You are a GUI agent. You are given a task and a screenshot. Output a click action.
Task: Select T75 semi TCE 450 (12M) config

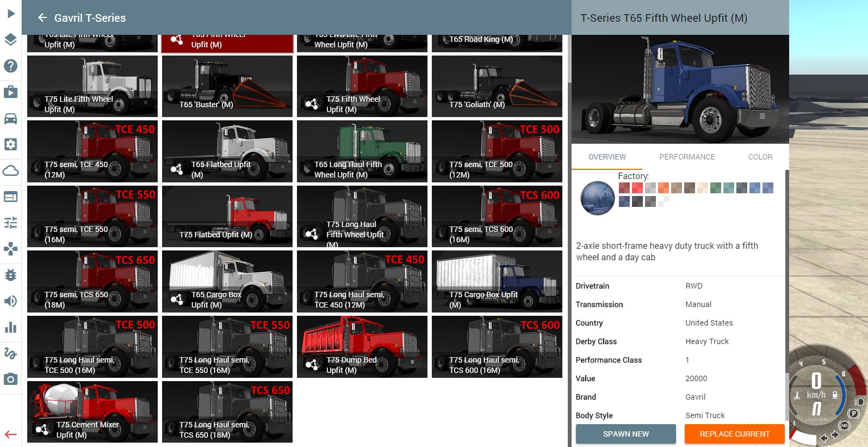tap(92, 151)
